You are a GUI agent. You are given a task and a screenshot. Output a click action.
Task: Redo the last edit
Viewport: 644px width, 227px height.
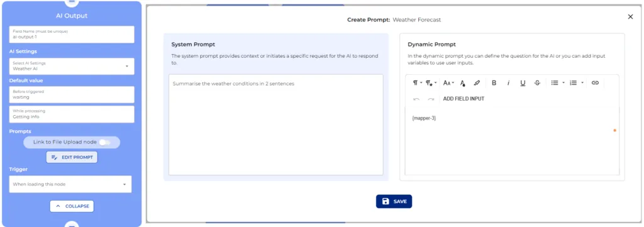(431, 99)
